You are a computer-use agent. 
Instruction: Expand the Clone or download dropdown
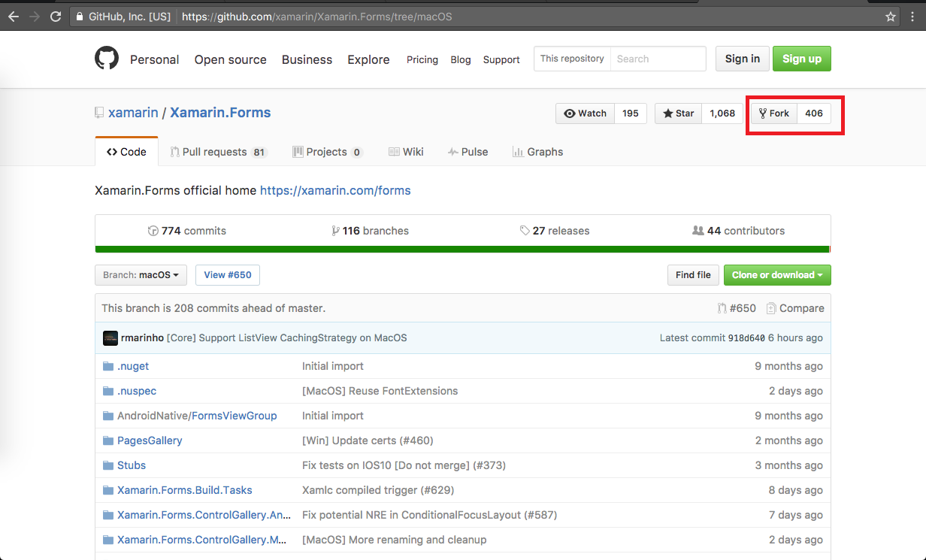(x=777, y=275)
